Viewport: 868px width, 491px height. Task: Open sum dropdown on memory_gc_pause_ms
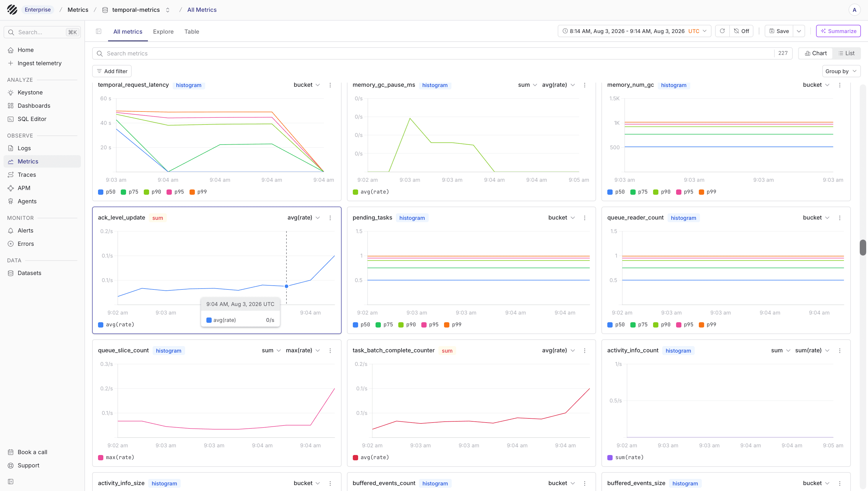[x=527, y=85]
